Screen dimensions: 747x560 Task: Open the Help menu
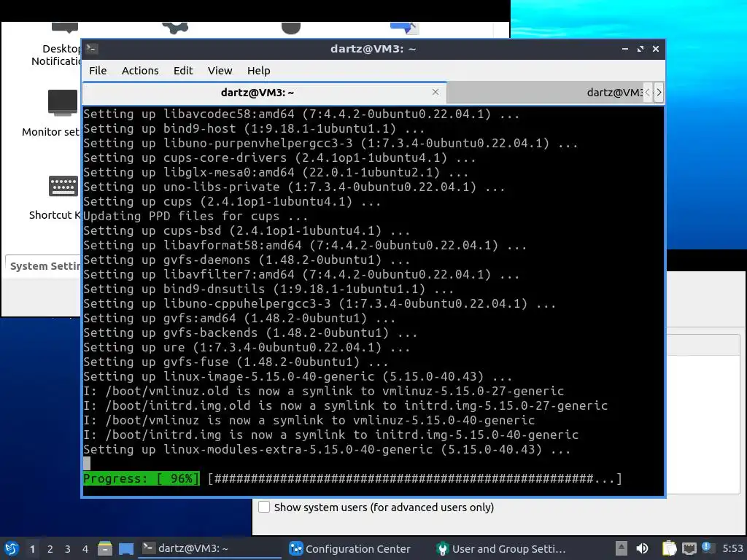259,71
